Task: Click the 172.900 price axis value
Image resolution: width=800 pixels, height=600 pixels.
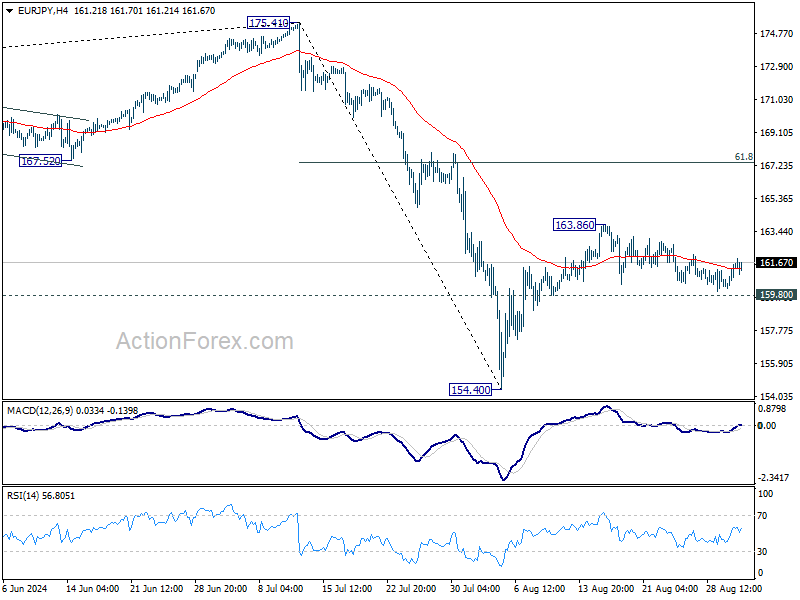Action: tap(776, 67)
